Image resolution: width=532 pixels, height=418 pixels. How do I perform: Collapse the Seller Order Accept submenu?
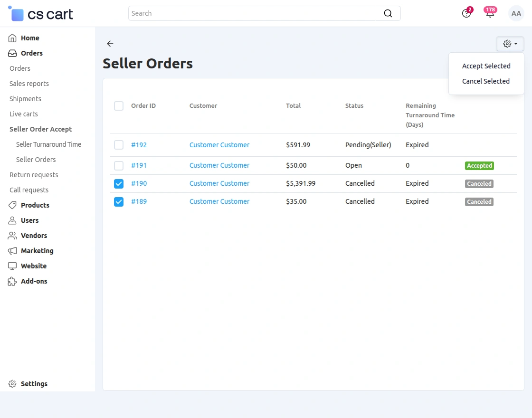point(40,129)
